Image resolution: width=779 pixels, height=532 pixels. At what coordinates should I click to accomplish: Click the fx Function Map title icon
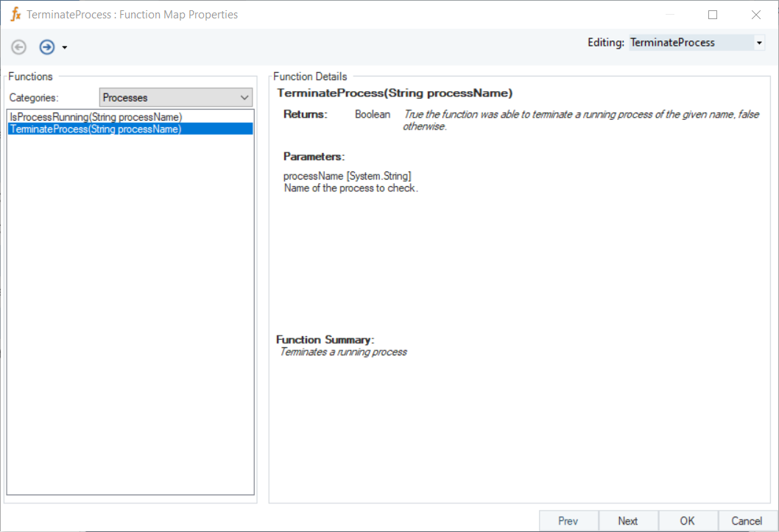15,14
